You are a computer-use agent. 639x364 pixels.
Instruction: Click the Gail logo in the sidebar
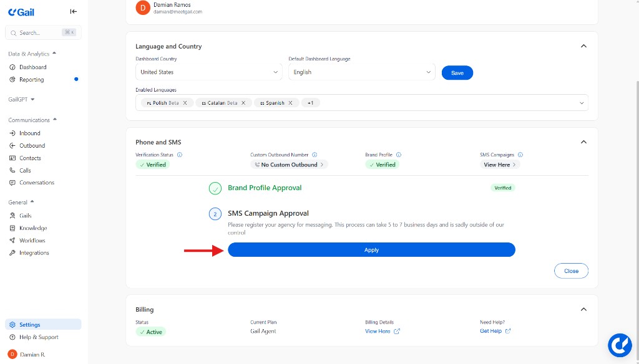pyautogui.click(x=21, y=12)
